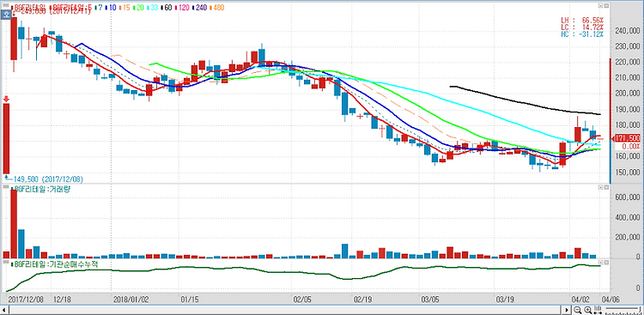
Task: Select the 7-day moving average legend
Action: pyautogui.click(x=99, y=8)
